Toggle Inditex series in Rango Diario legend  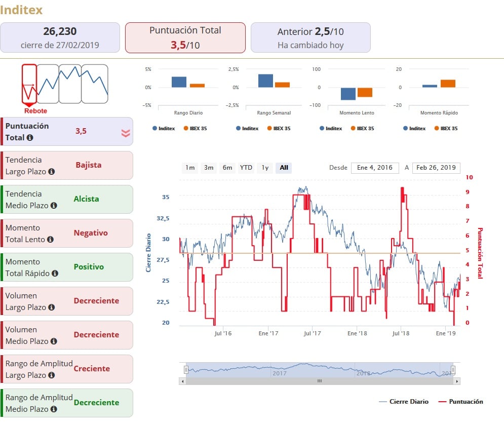click(164, 128)
